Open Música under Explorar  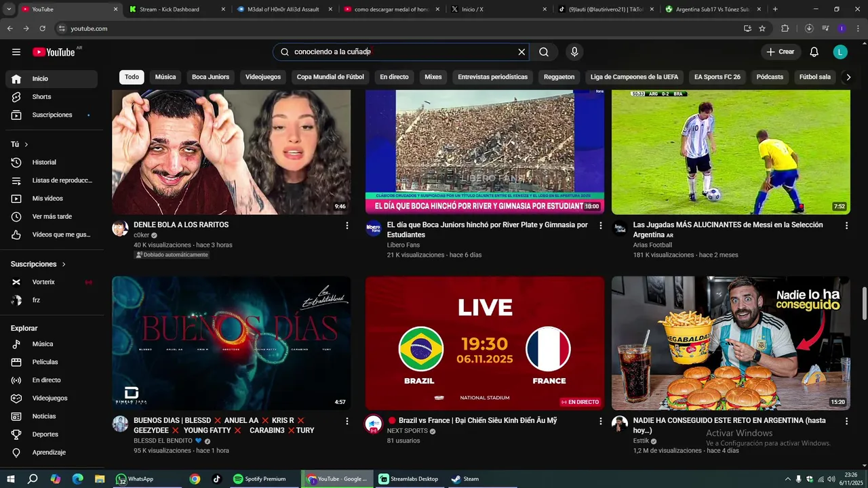point(52,344)
